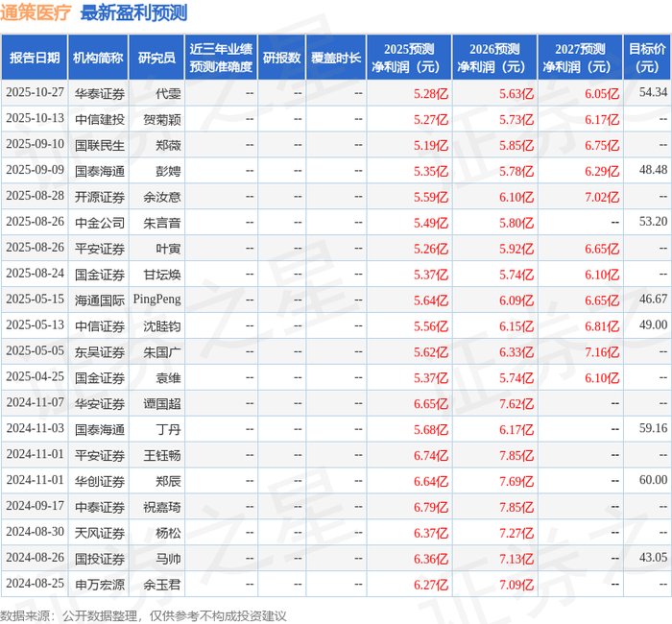Click the 研究员 column header

[x=156, y=58]
